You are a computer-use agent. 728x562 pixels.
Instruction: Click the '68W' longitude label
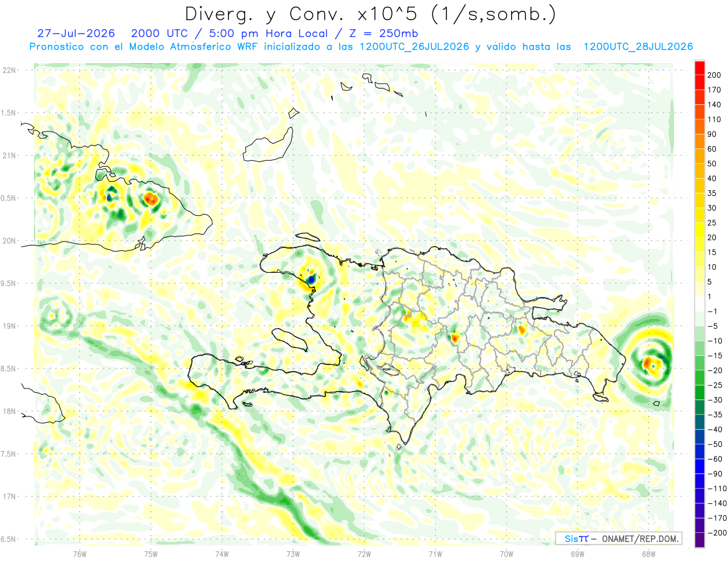pyautogui.click(x=648, y=553)
